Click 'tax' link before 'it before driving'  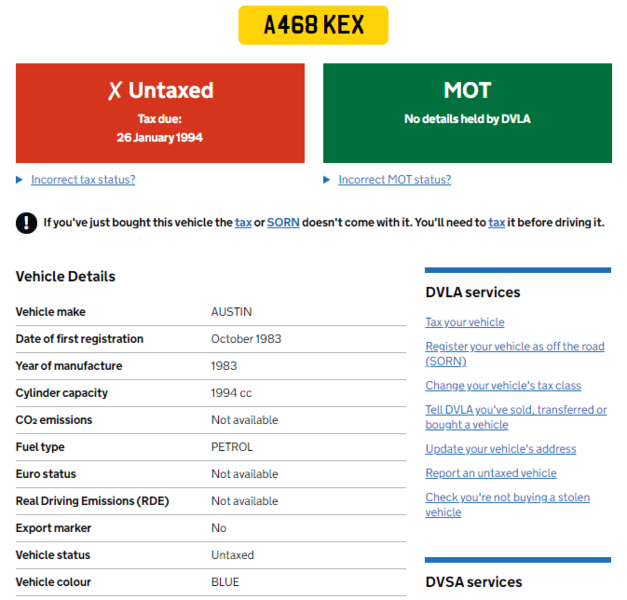496,223
